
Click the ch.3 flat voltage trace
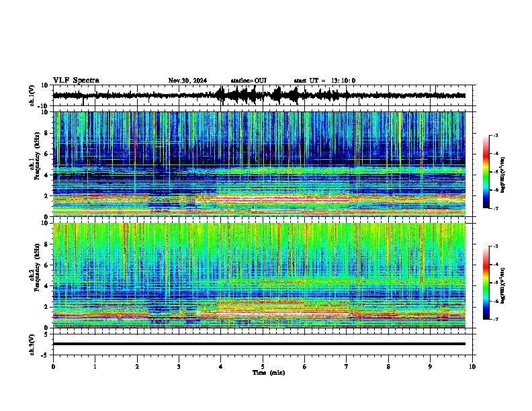259,344
